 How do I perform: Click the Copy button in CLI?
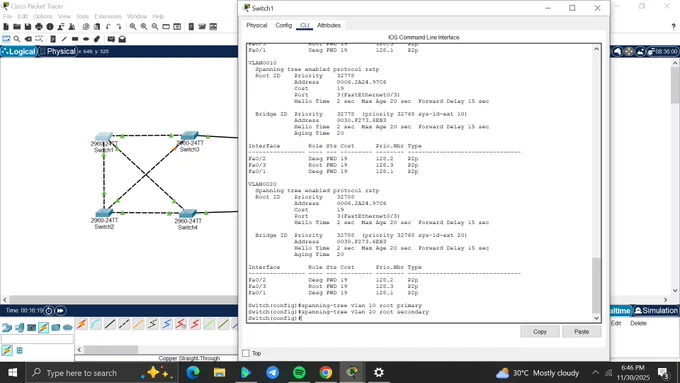point(540,332)
